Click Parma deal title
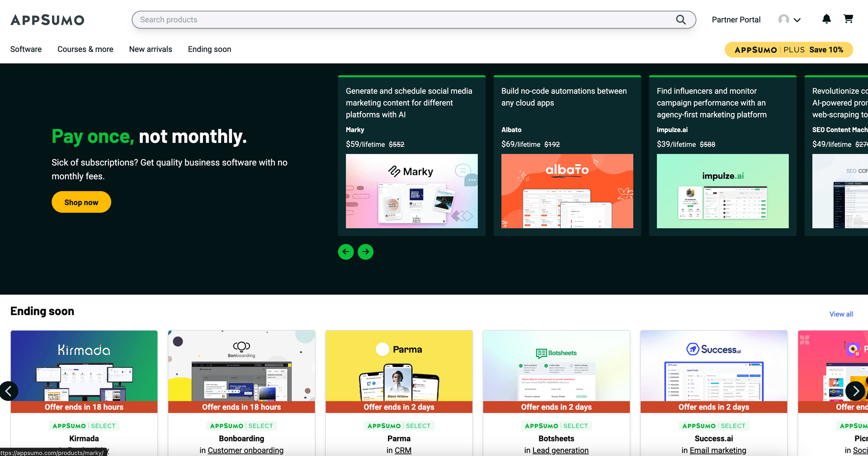Viewport: 868px width, 456px height. tap(399, 438)
